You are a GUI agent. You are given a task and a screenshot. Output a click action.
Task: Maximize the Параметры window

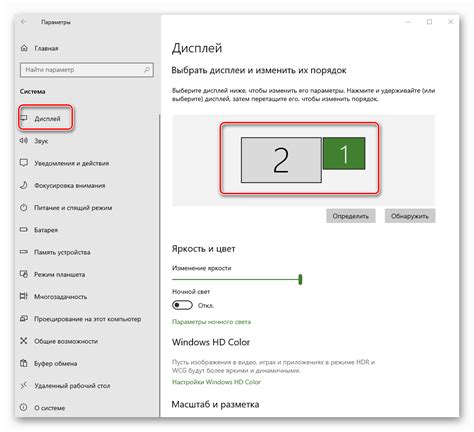[429, 22]
